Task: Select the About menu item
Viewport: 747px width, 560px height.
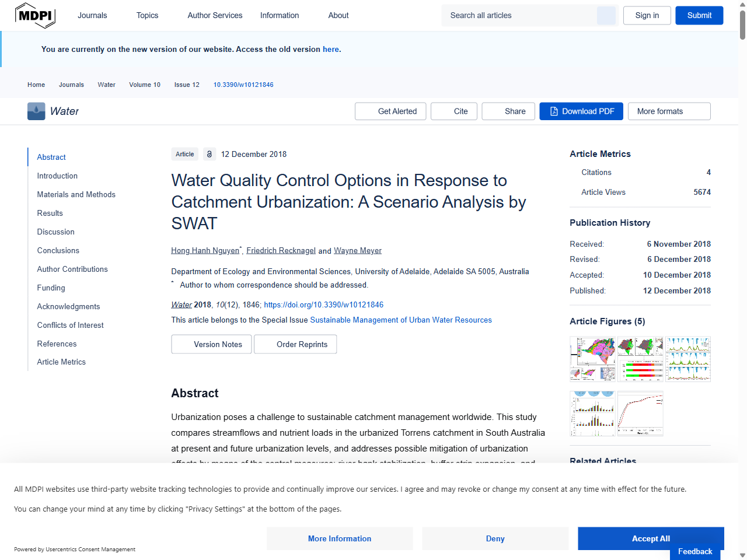Action: click(x=338, y=15)
